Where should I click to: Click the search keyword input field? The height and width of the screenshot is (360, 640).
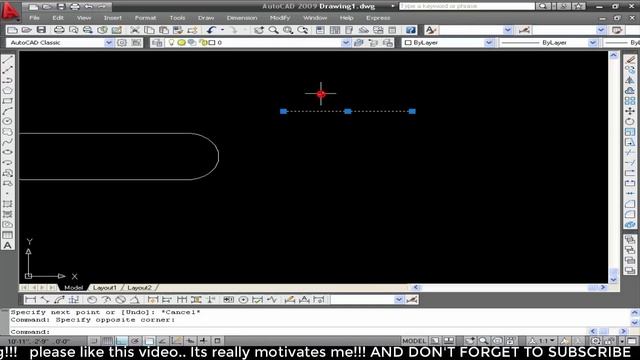(x=467, y=6)
